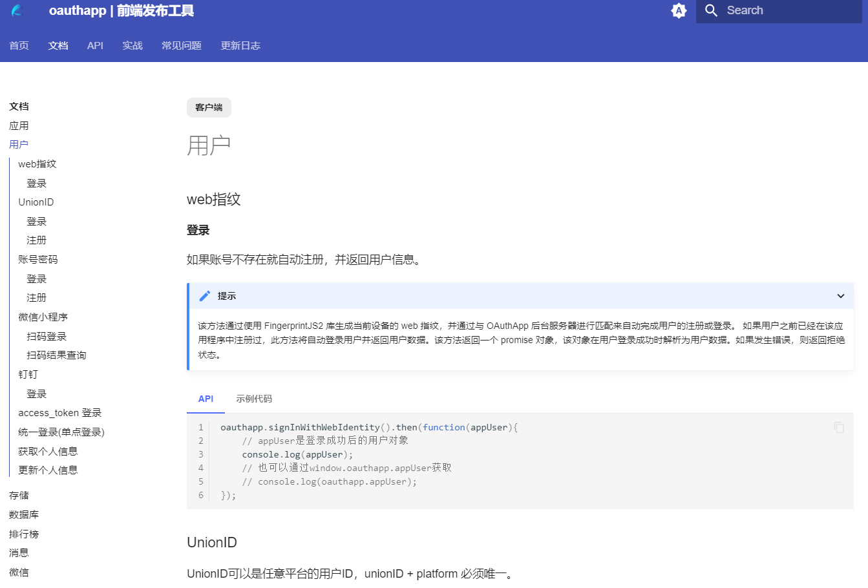Select the API code tab
This screenshot has height=588, width=868.
pyautogui.click(x=206, y=399)
